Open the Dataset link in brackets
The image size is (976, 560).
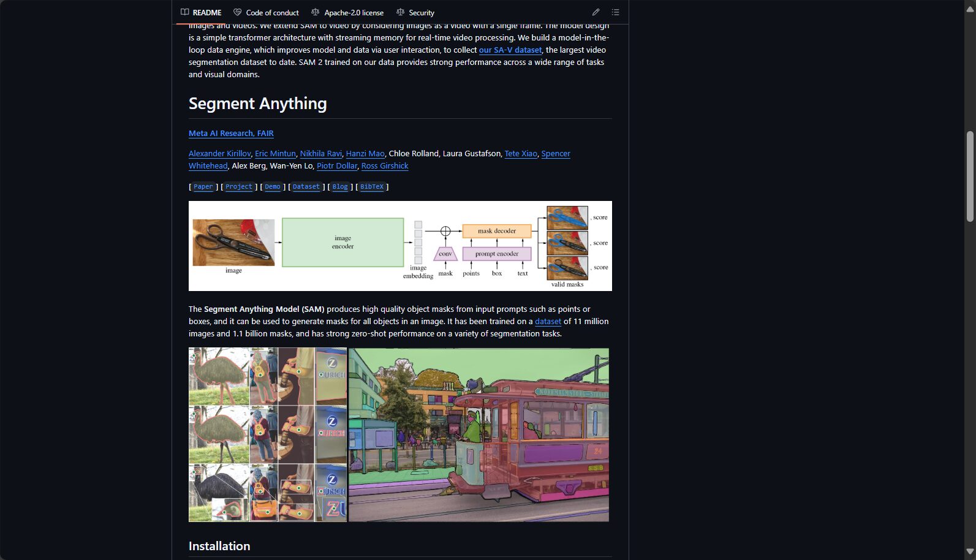coord(306,187)
